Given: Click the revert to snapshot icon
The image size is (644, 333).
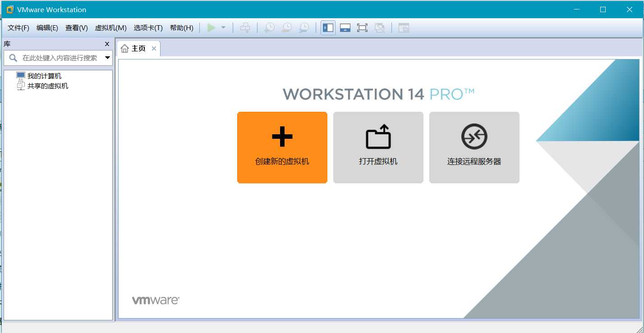Looking at the screenshot, I should (287, 28).
